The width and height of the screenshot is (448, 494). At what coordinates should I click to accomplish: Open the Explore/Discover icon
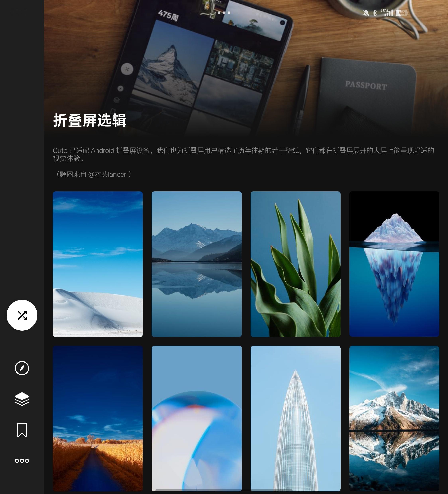(x=22, y=368)
